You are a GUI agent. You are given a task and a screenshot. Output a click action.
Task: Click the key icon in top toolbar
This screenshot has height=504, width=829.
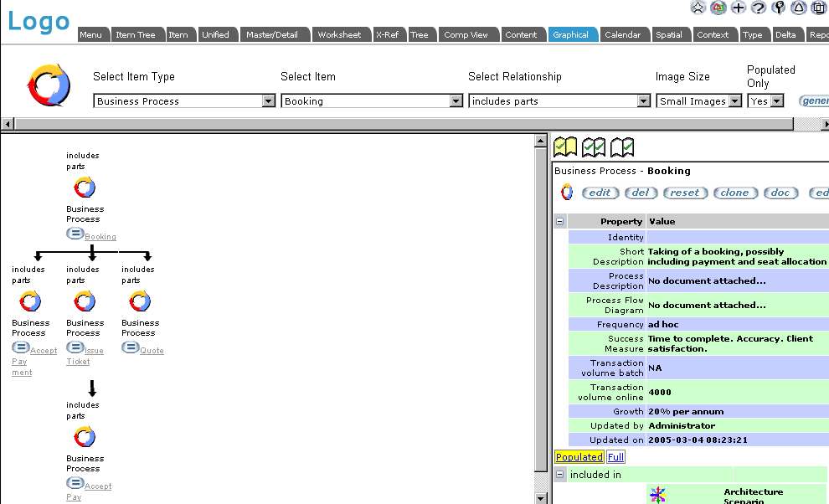[778, 8]
